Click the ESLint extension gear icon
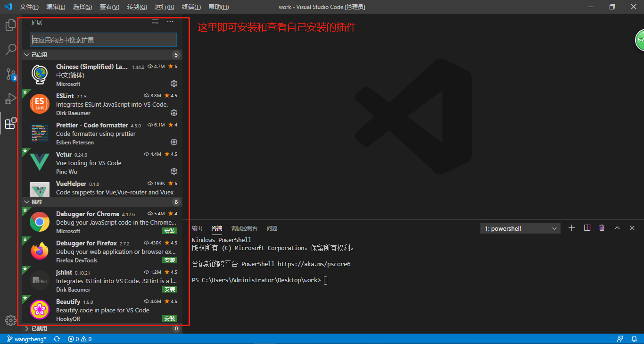The image size is (644, 344). (x=174, y=113)
